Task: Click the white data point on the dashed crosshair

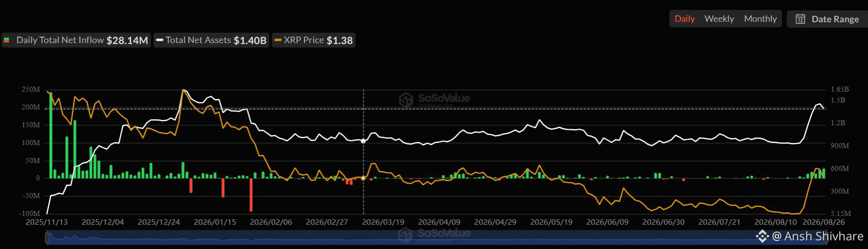Action: pyautogui.click(x=363, y=141)
